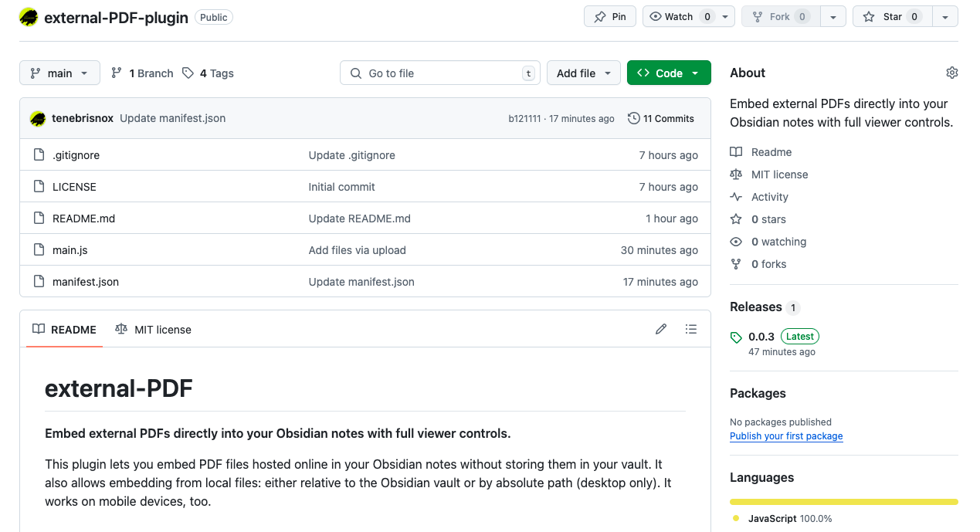980x532 pixels.
Task: Click Publish your first package link
Action: coord(786,436)
